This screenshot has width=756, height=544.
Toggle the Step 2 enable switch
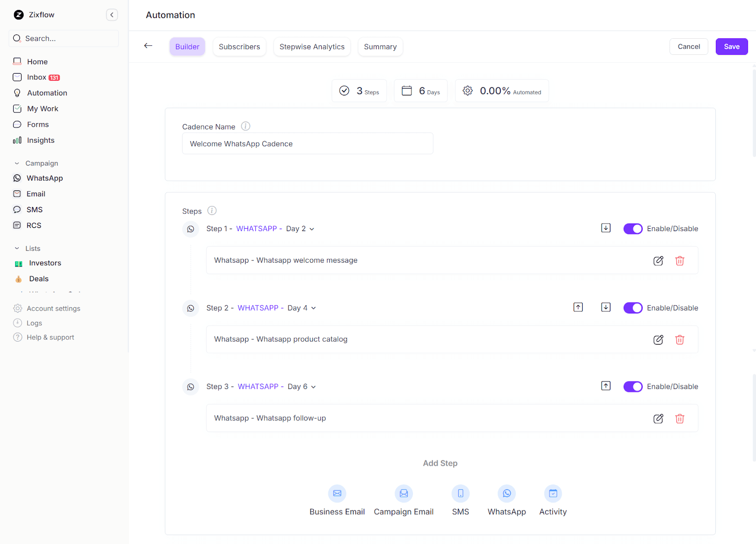pyautogui.click(x=633, y=308)
